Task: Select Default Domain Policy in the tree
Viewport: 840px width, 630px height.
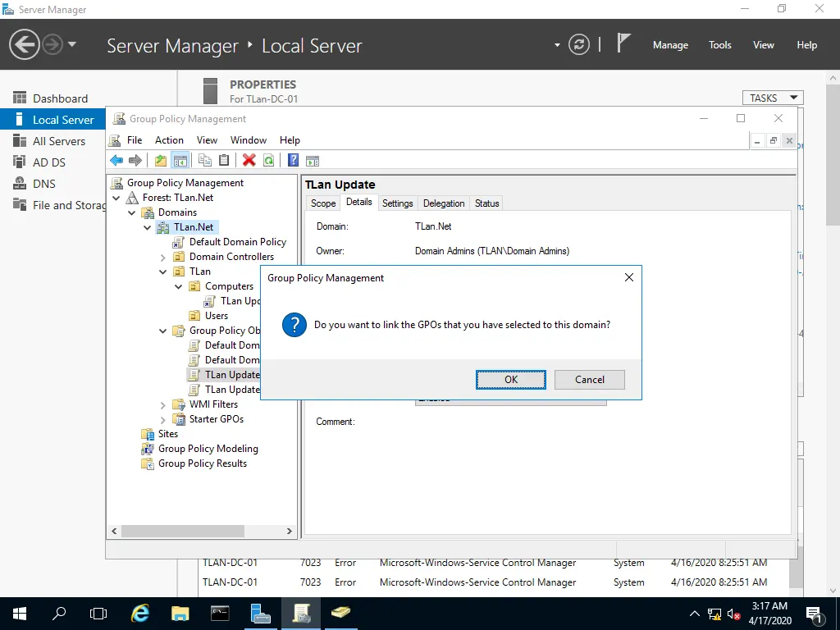Action: click(x=238, y=242)
